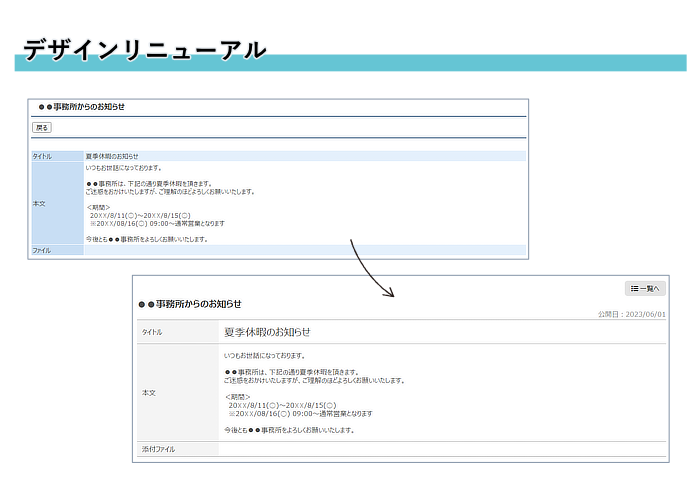Click the 公開日 : 2023/06/01 date text
Screen dimensions: 700x500
point(631,314)
